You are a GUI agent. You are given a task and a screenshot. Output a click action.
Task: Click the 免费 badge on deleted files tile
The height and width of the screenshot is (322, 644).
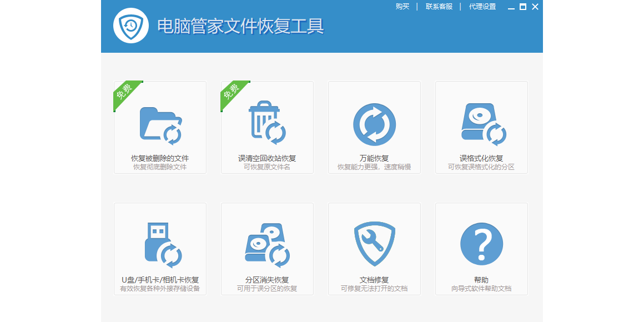click(124, 92)
